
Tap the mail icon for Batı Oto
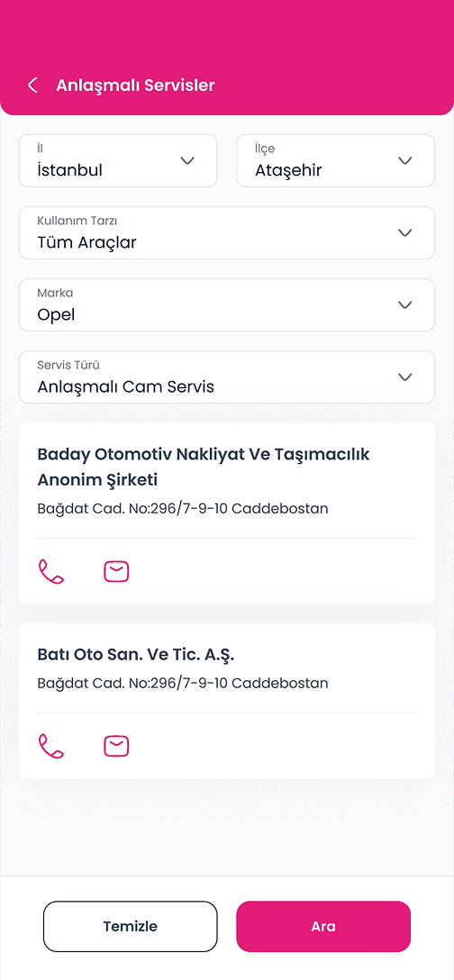(116, 746)
